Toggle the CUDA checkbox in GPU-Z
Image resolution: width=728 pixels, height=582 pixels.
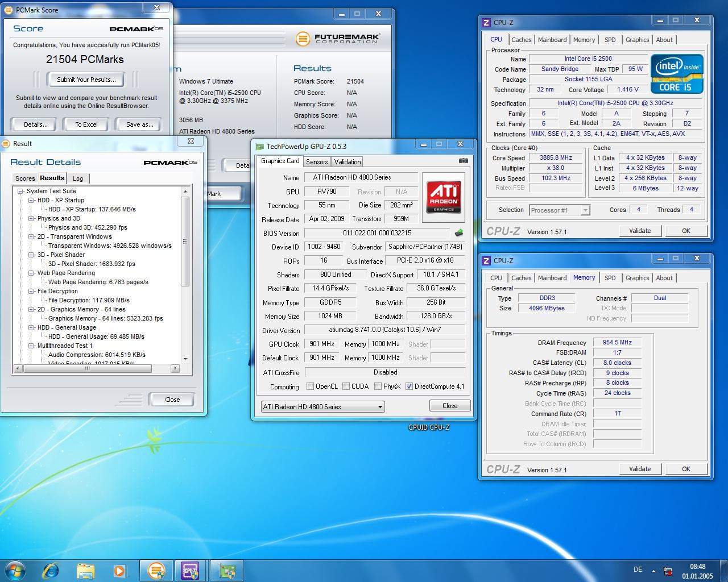pyautogui.click(x=346, y=386)
